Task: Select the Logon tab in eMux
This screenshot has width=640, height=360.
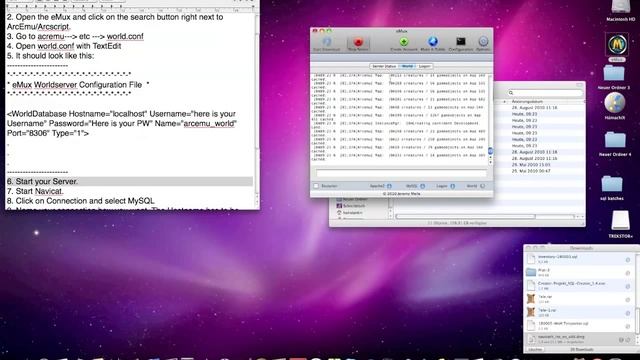Action: pos(424,66)
